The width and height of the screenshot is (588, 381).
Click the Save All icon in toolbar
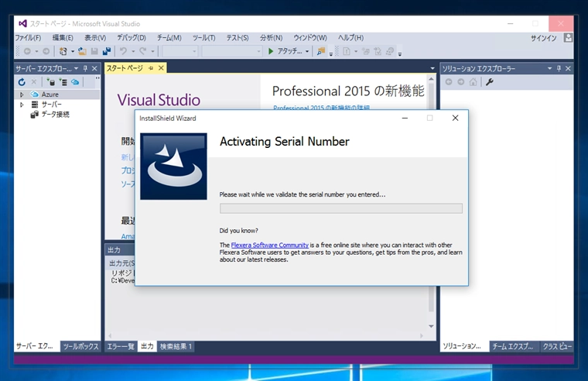107,51
